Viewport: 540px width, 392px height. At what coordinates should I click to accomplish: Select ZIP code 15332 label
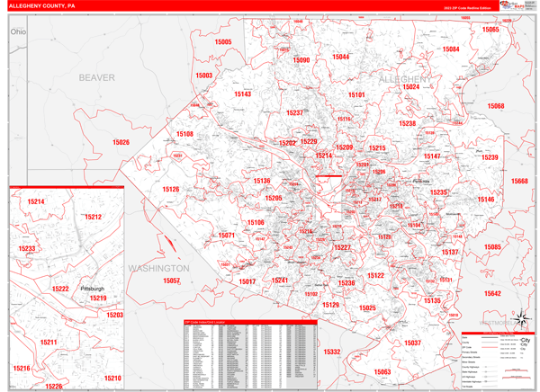(x=332, y=352)
